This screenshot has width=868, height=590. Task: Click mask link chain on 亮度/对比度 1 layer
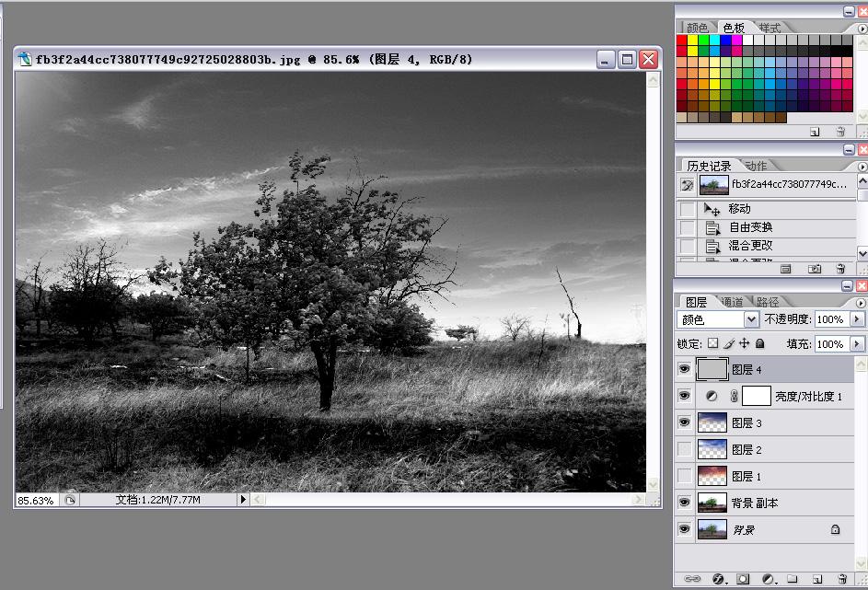click(734, 396)
